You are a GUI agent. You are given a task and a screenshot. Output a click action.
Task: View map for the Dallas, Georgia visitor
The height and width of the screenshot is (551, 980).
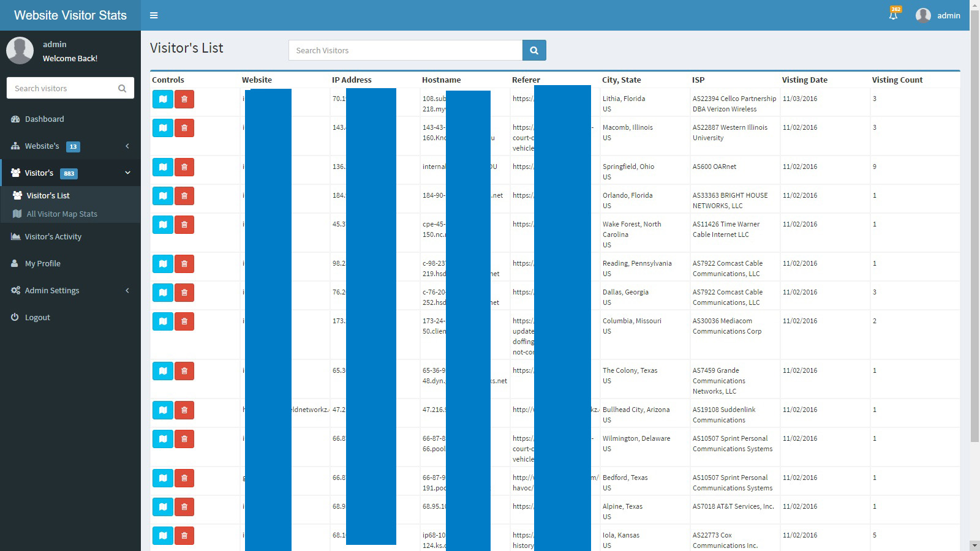click(163, 292)
